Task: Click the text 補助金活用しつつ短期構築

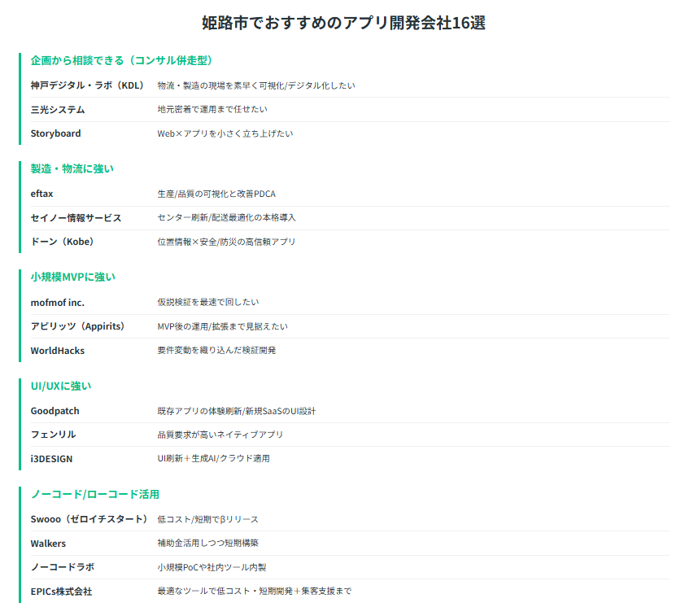Action: [208, 543]
